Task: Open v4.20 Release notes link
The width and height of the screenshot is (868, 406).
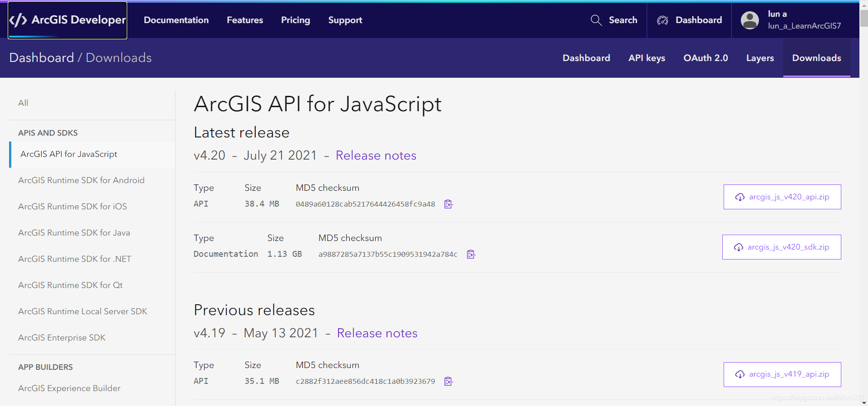Action: [x=376, y=156]
